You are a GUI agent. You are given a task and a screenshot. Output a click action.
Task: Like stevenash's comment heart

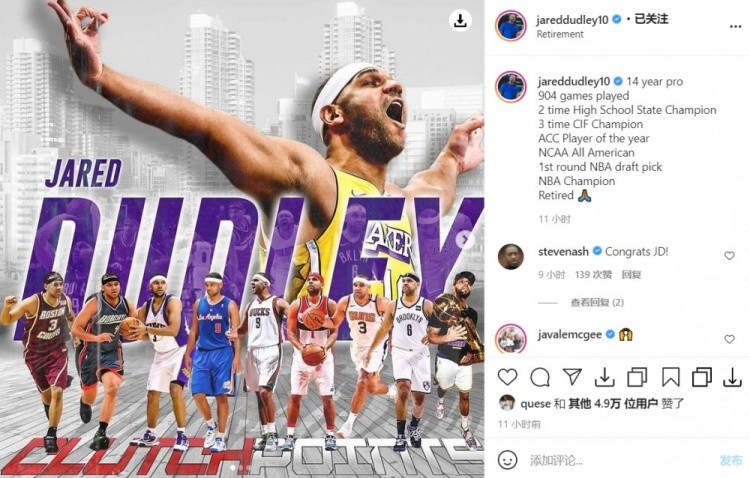pos(729,256)
